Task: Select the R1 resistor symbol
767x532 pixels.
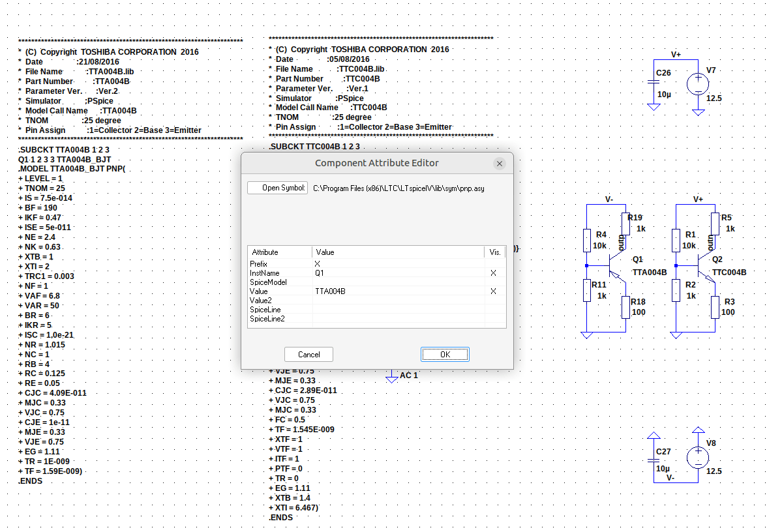Action: [x=676, y=241]
